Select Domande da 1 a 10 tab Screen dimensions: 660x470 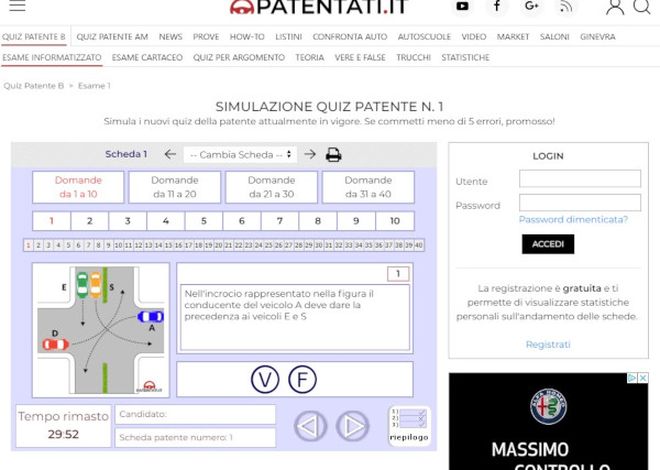coord(78,187)
